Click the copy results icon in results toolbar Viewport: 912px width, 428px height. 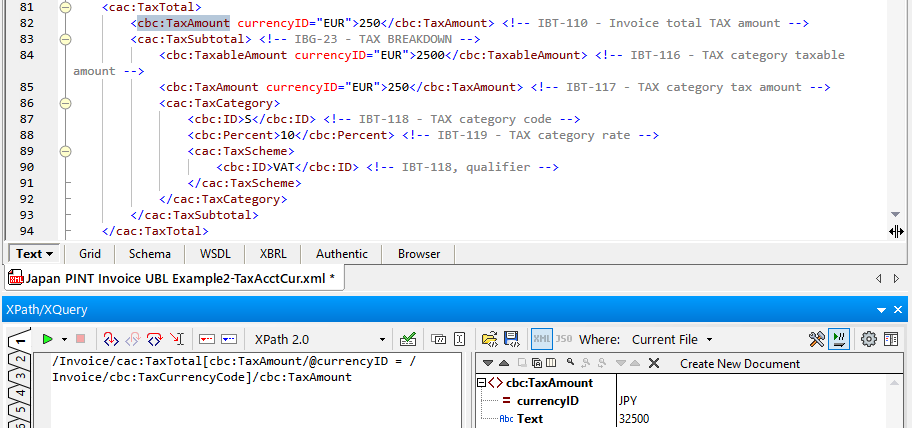pos(537,363)
